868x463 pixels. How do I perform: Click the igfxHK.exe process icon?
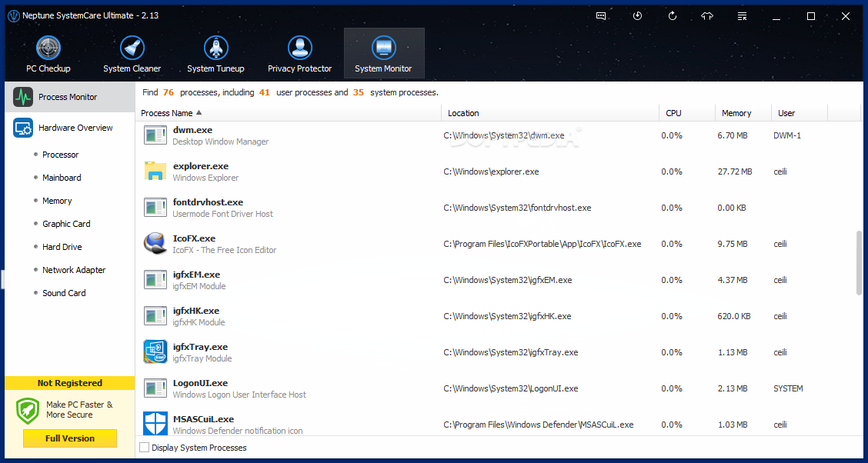[155, 316]
